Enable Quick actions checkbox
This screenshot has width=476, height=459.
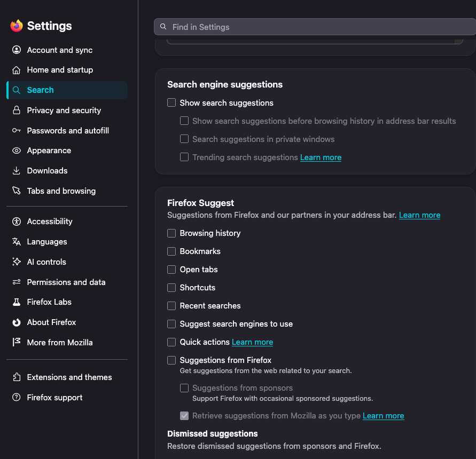(x=171, y=342)
